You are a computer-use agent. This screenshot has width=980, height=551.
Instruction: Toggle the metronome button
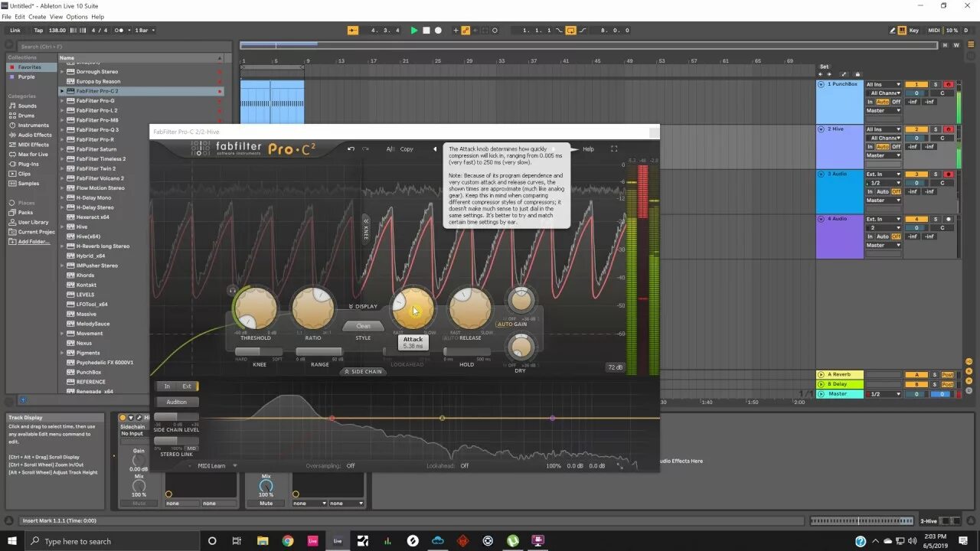tap(119, 31)
